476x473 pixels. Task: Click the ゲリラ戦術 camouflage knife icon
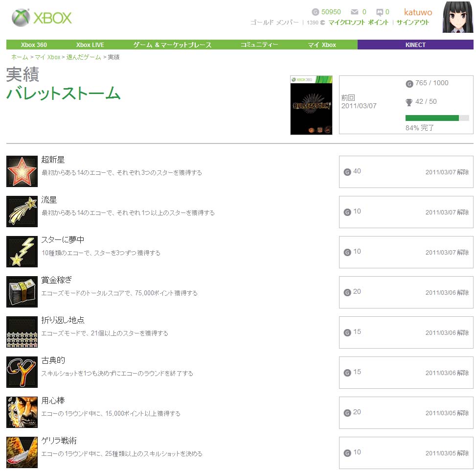(x=22, y=452)
